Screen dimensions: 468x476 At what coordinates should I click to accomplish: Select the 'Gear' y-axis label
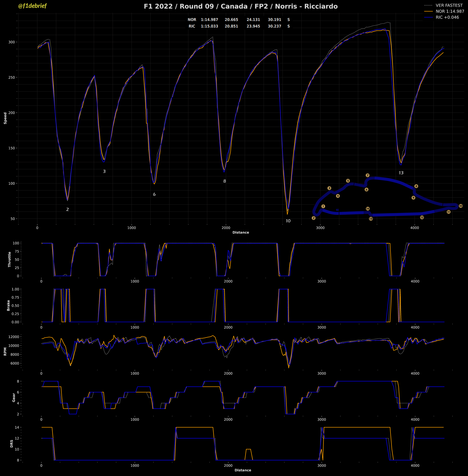coord(14,397)
